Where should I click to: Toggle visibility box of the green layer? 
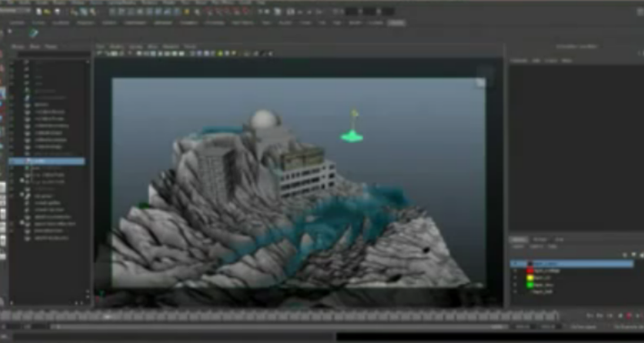point(515,285)
